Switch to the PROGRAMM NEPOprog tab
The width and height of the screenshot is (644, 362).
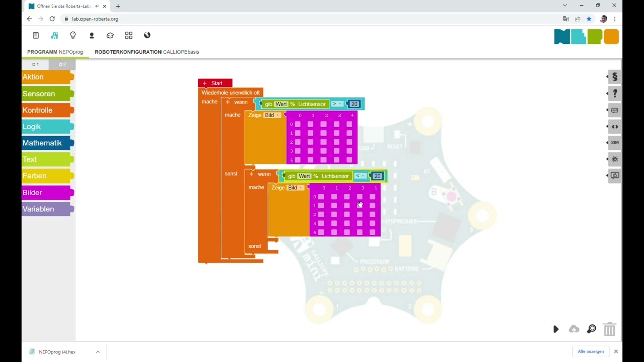click(x=55, y=52)
